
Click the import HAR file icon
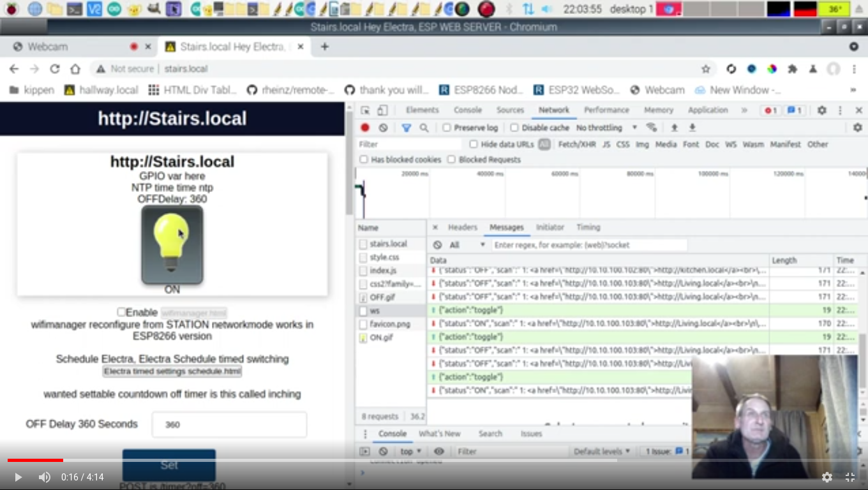675,127
